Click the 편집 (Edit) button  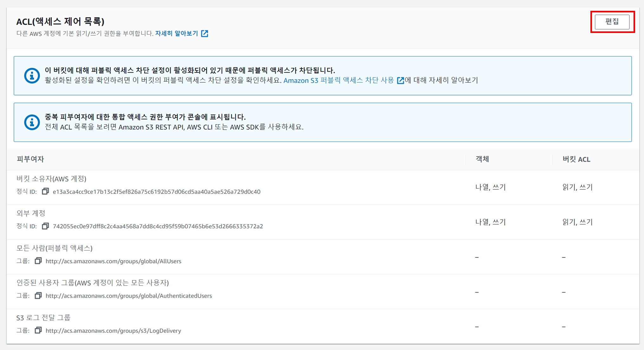coord(612,22)
